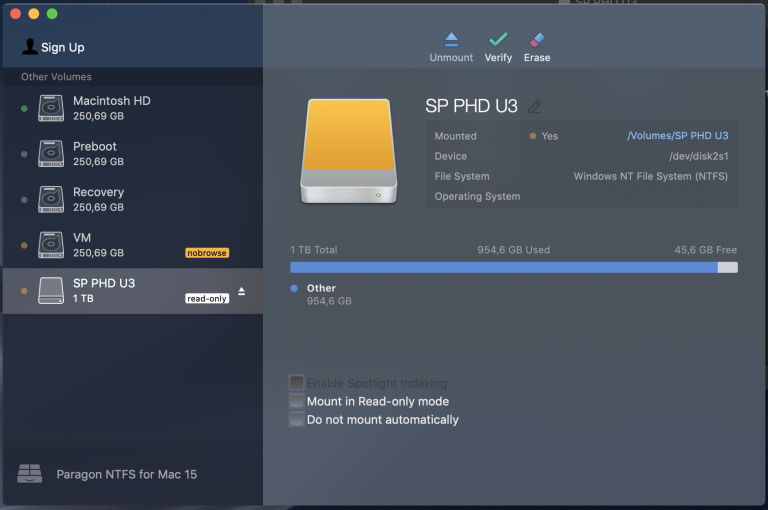Click the SP PHD U3 volume title
The height and width of the screenshot is (510, 768).
pyautogui.click(x=471, y=106)
